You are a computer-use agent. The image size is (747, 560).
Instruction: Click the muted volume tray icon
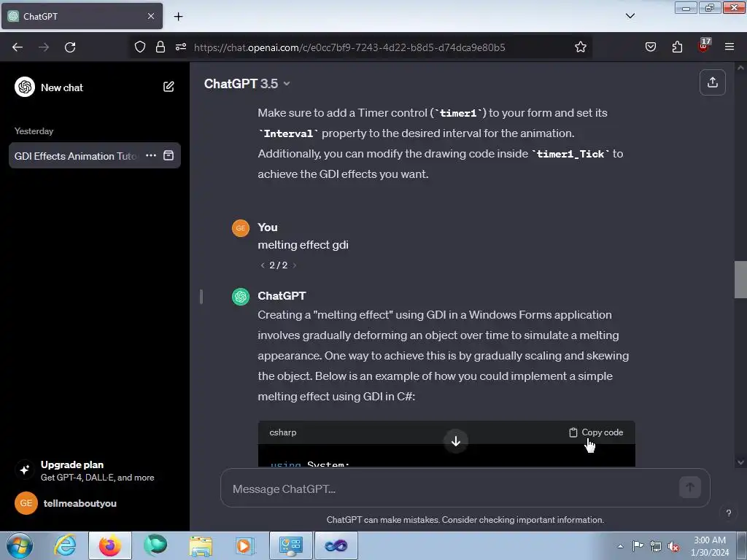[x=673, y=547]
